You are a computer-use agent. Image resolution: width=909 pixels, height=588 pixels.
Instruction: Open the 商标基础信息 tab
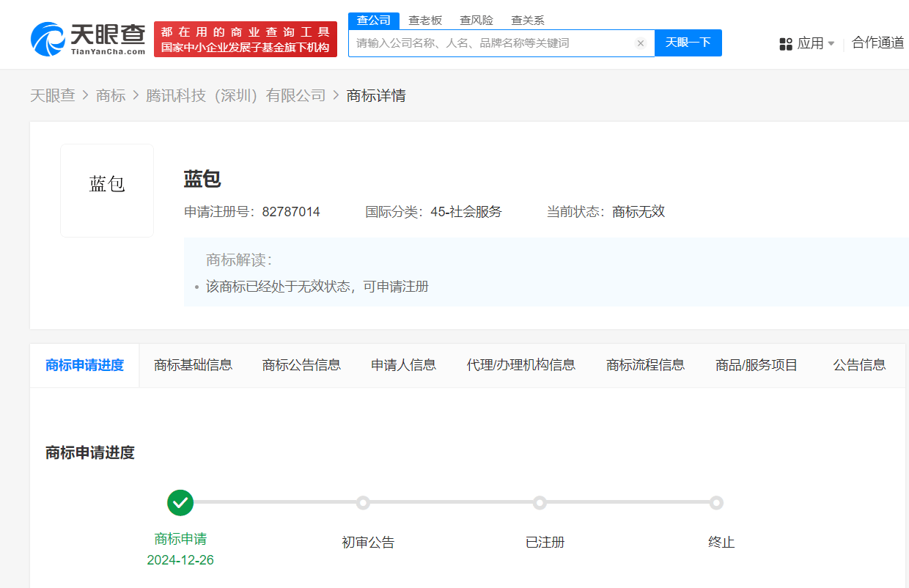[x=193, y=365]
